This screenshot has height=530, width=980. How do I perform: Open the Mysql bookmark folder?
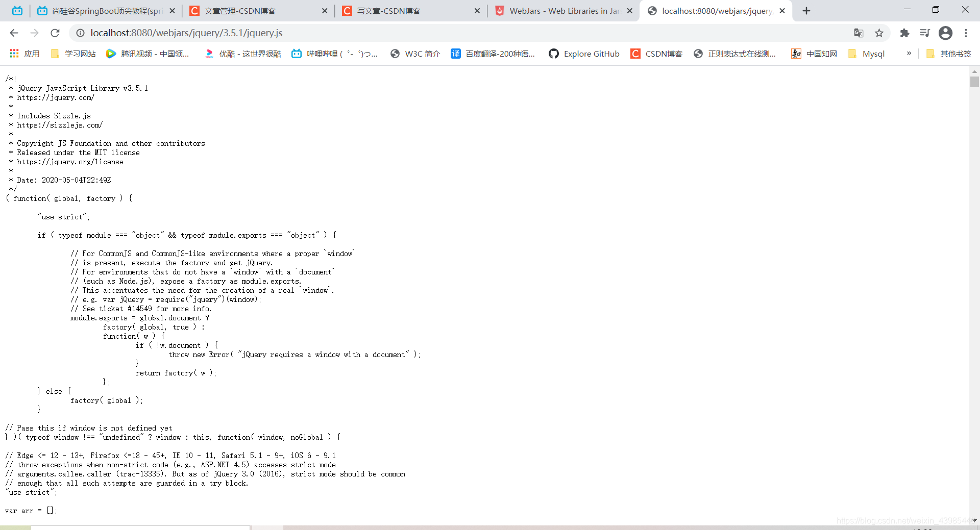[x=866, y=54]
